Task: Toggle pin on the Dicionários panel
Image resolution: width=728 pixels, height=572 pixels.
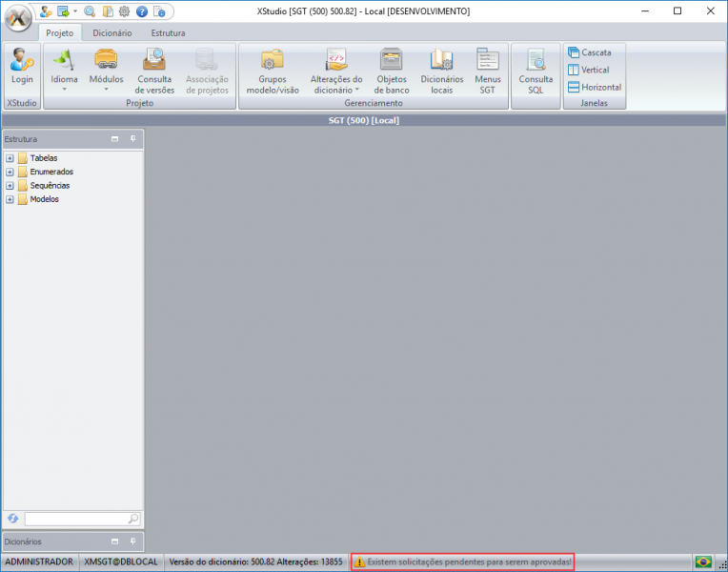Action: (x=133, y=541)
